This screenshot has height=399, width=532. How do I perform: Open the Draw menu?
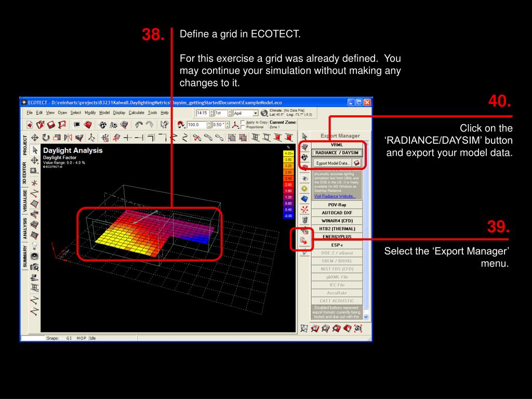pos(62,113)
